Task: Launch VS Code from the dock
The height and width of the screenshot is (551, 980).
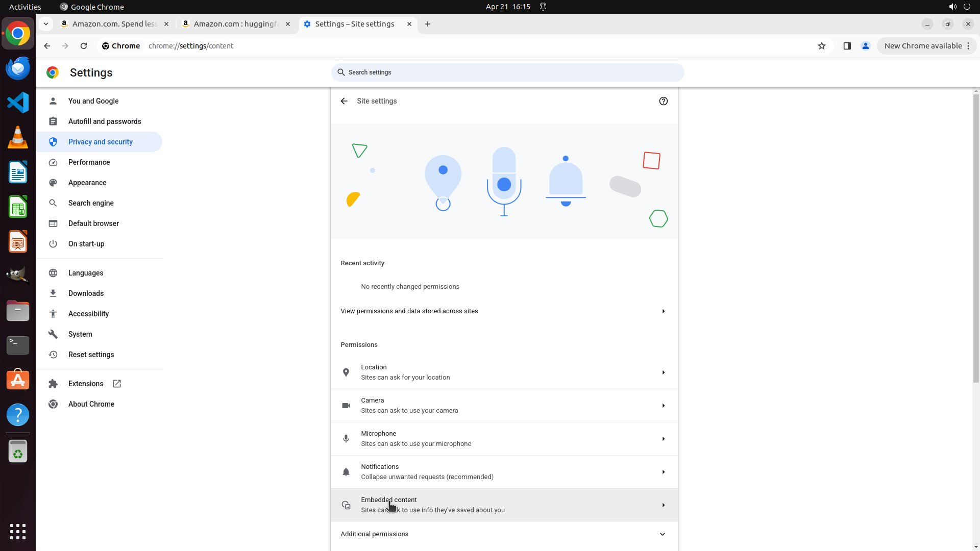Action: tap(18, 103)
